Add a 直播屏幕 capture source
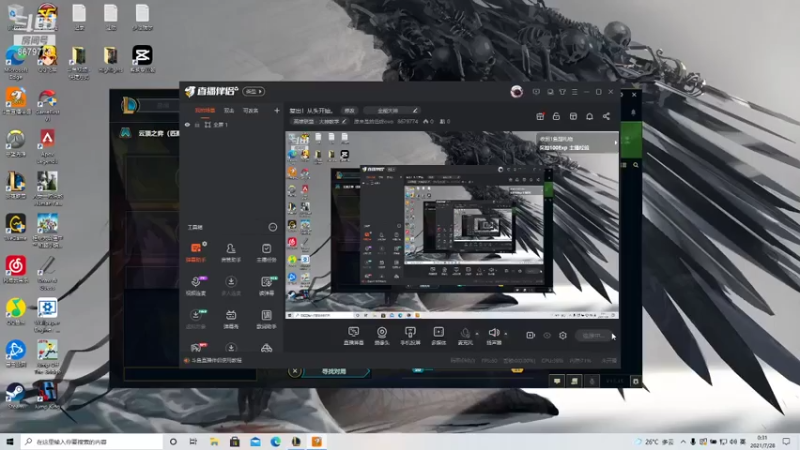Screen dimensions: 800x450 pyautogui.click(x=353, y=336)
